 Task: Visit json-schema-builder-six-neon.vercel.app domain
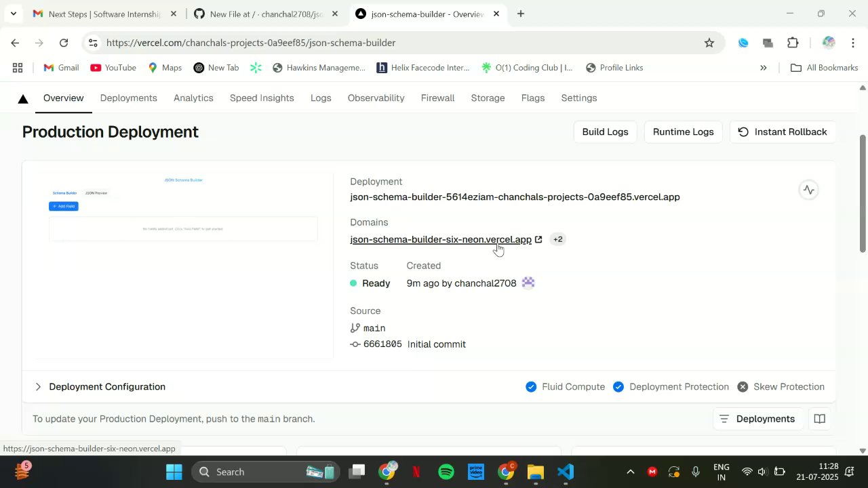tap(441, 239)
